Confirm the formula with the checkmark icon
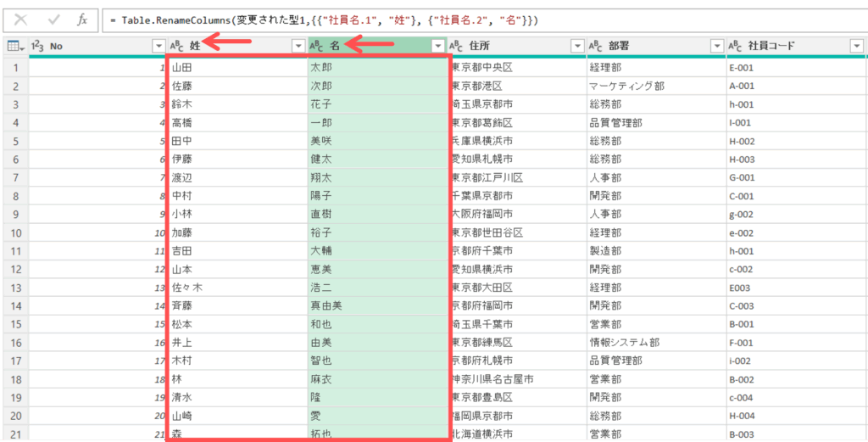Image resolution: width=868 pixels, height=442 pixels. tap(53, 19)
